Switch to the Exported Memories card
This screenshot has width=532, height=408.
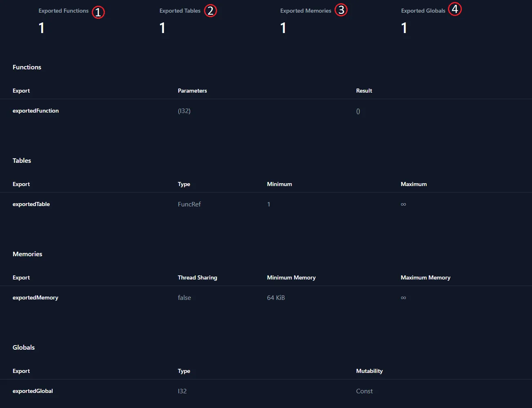(x=305, y=10)
